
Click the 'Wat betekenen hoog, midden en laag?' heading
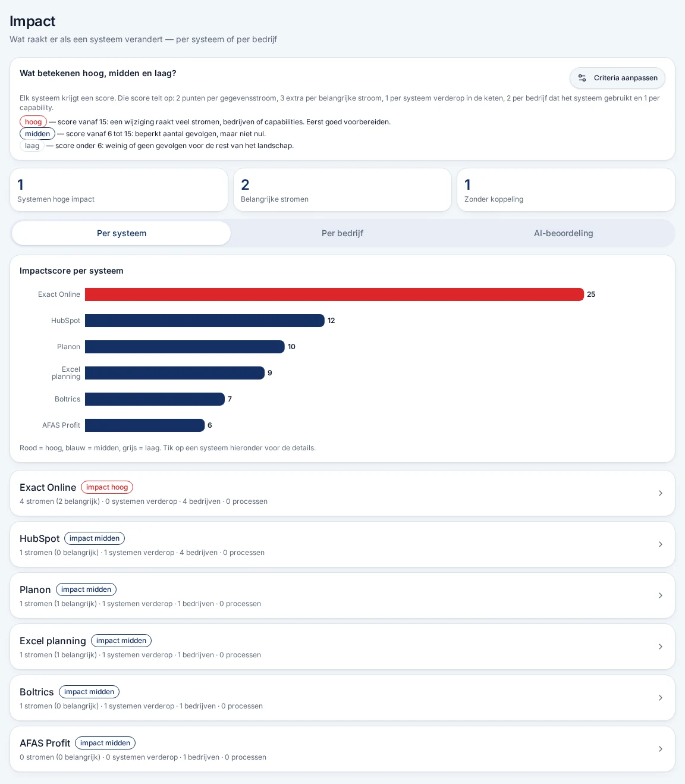coord(98,73)
